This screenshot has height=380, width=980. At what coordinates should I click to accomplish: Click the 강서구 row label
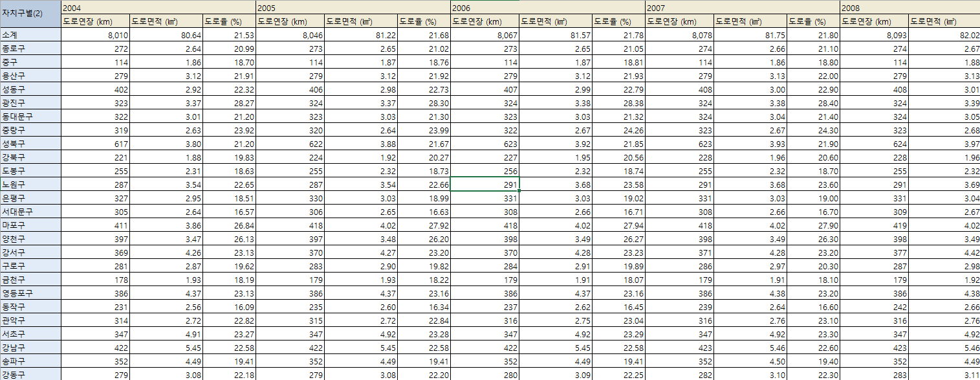tap(30, 252)
